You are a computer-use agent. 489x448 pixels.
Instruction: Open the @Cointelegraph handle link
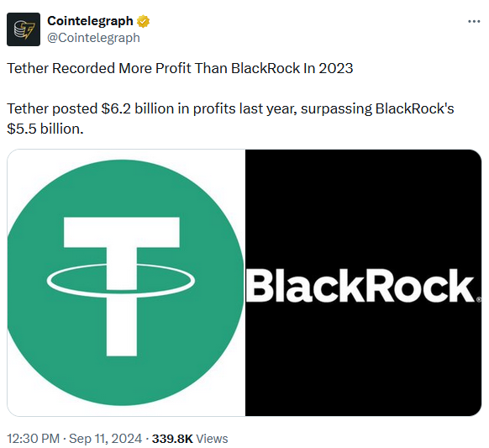[93, 38]
